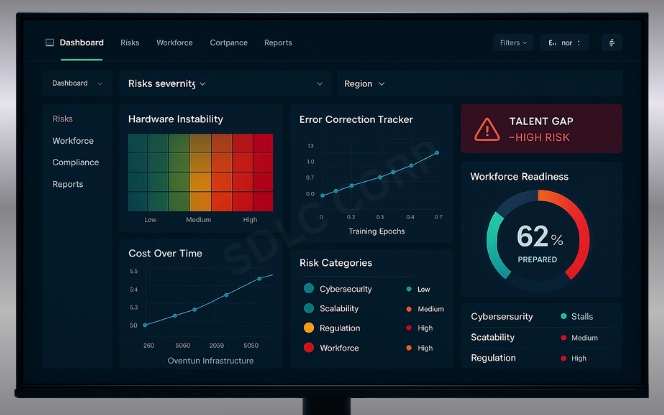Click the Talent Gap High Risk alert banner
This screenshot has height=415, width=664.
coord(541,128)
